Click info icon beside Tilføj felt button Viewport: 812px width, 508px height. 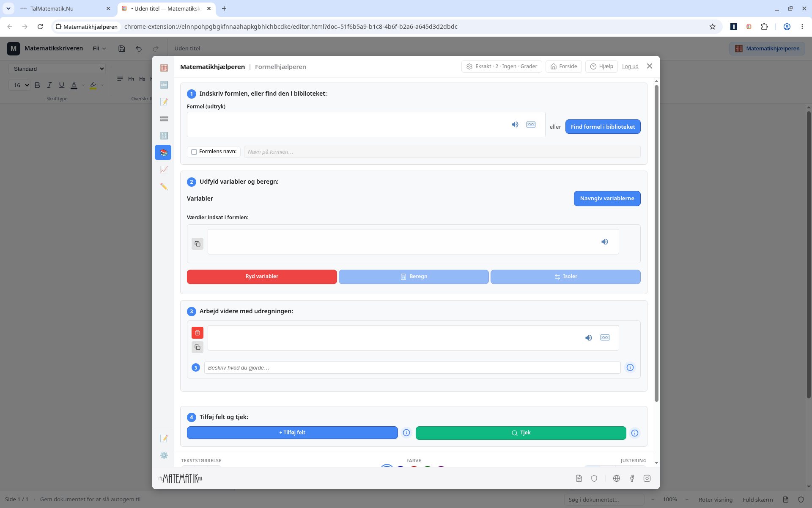(406, 433)
